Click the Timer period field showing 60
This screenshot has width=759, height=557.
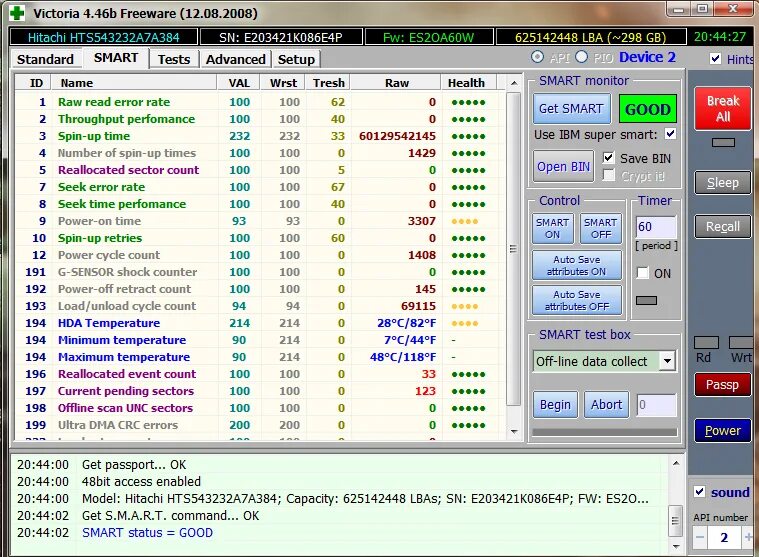coord(655,226)
